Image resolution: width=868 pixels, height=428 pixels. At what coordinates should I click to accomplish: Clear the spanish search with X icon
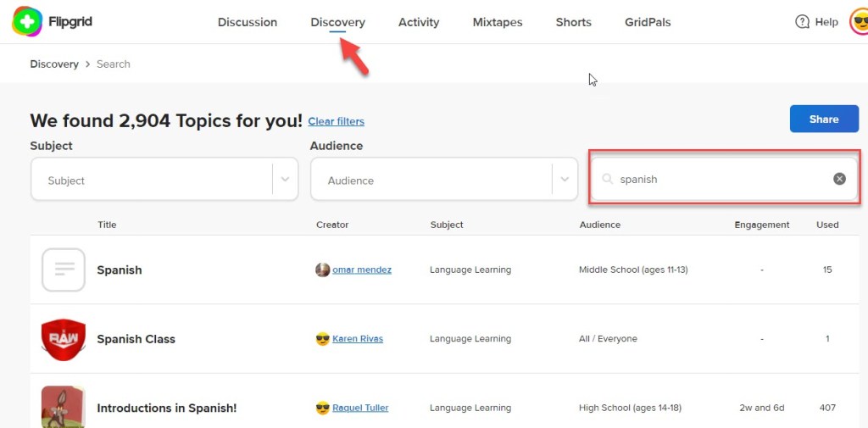coord(840,179)
